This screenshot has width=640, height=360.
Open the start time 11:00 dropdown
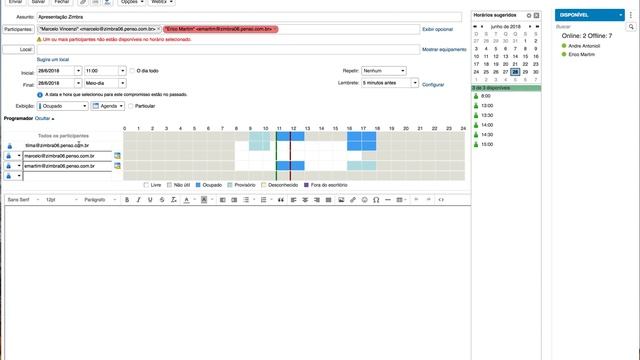point(122,71)
